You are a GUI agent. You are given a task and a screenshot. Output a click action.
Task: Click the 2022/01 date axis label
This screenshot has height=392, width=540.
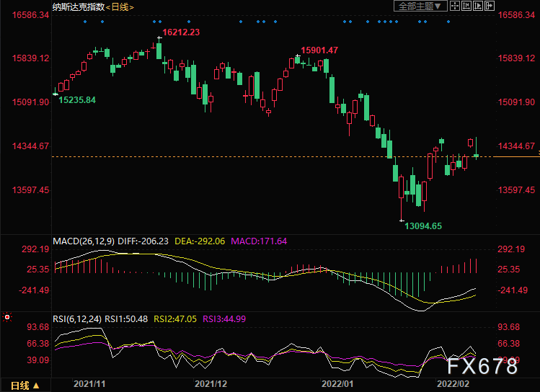tap(337, 384)
